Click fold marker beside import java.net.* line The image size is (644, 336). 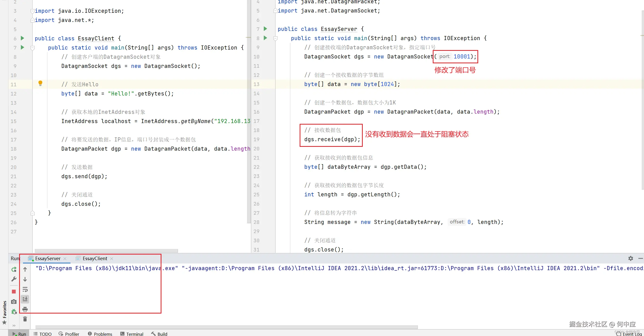pyautogui.click(x=32, y=20)
